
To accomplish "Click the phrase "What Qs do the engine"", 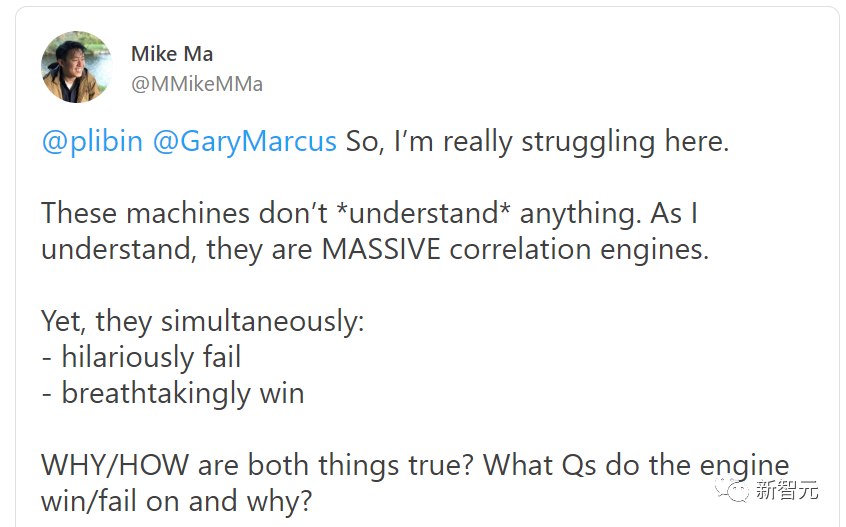I will (x=636, y=465).
